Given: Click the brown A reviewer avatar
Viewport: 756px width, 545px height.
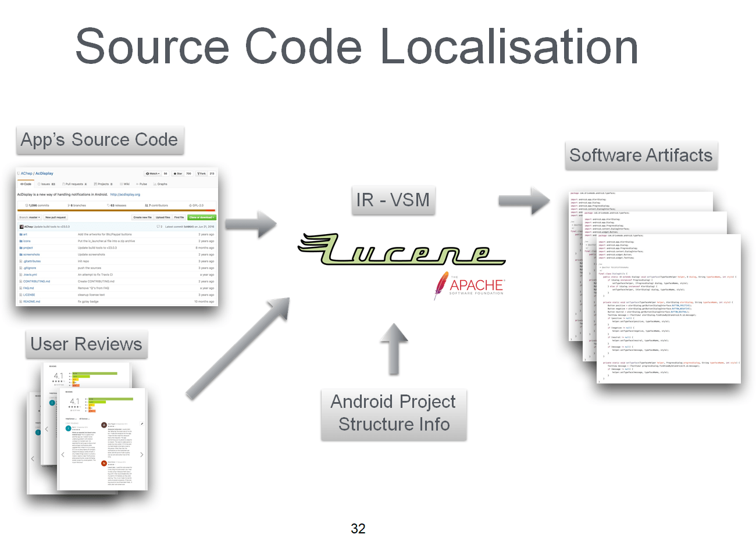Looking at the screenshot, I should [104, 425].
